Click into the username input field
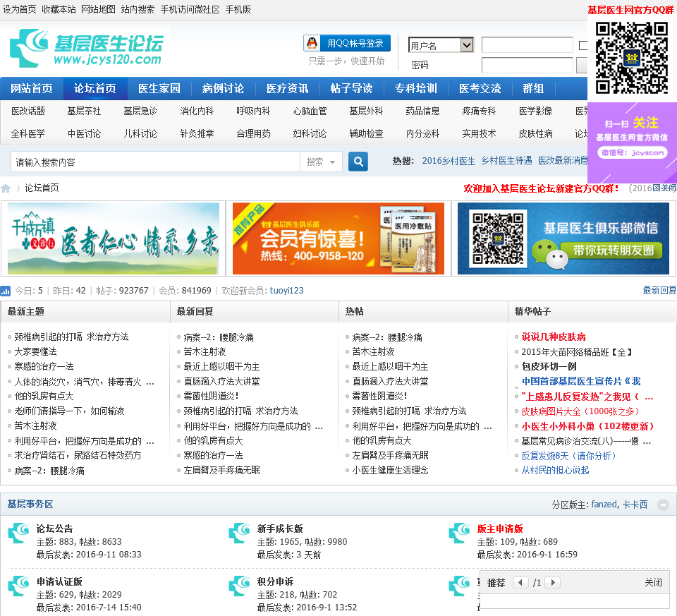Image resolution: width=677 pixels, height=616 pixels. pyautogui.click(x=527, y=45)
